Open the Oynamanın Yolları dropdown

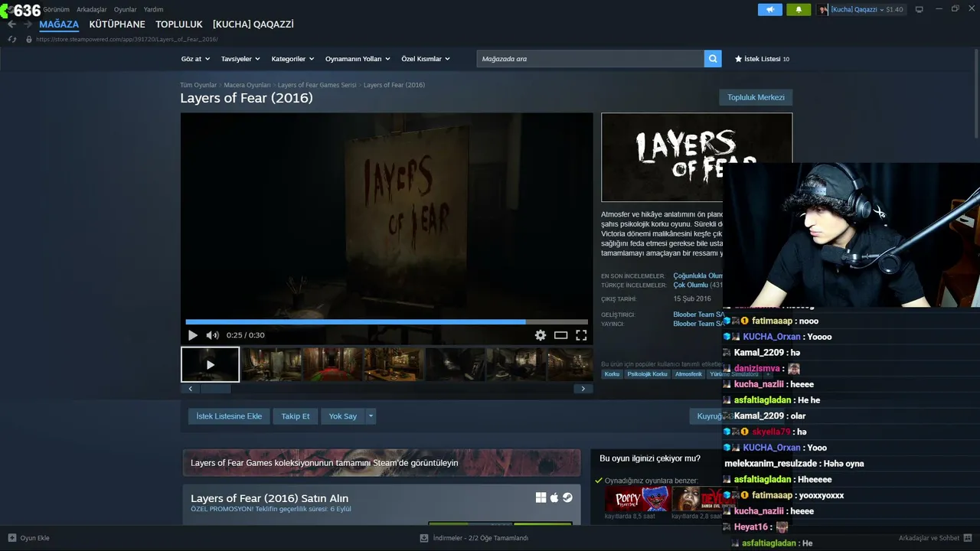(x=358, y=59)
